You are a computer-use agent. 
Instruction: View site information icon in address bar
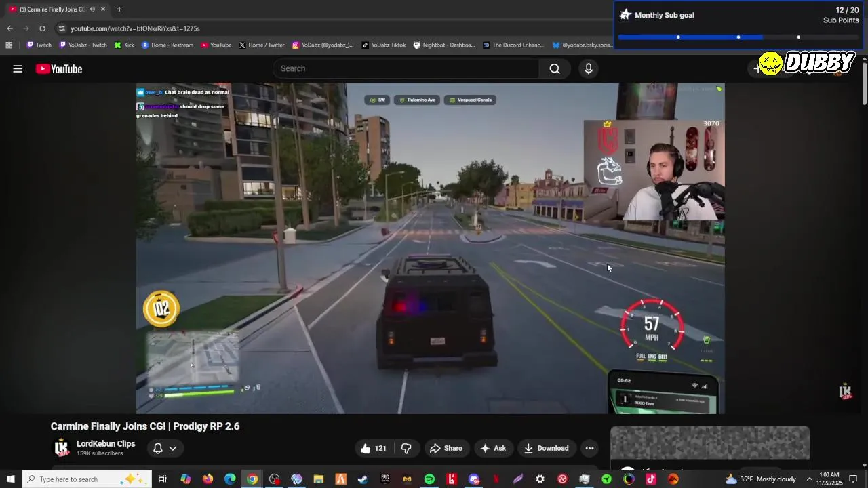62,28
